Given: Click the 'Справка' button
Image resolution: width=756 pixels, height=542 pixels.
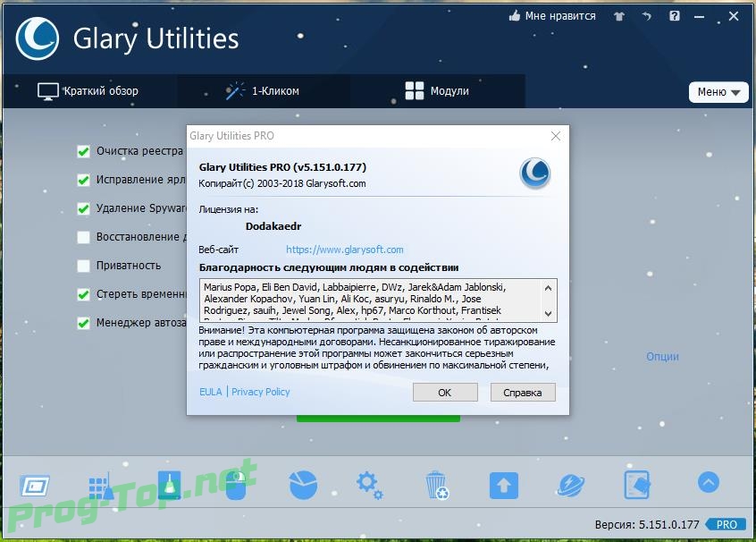Looking at the screenshot, I should pyautogui.click(x=523, y=393).
